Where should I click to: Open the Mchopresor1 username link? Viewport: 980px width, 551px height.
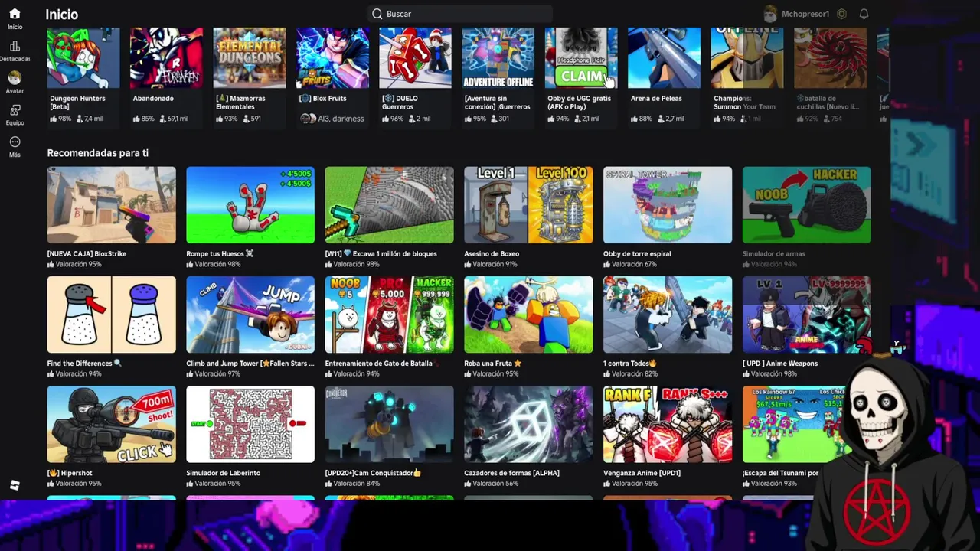[805, 14]
